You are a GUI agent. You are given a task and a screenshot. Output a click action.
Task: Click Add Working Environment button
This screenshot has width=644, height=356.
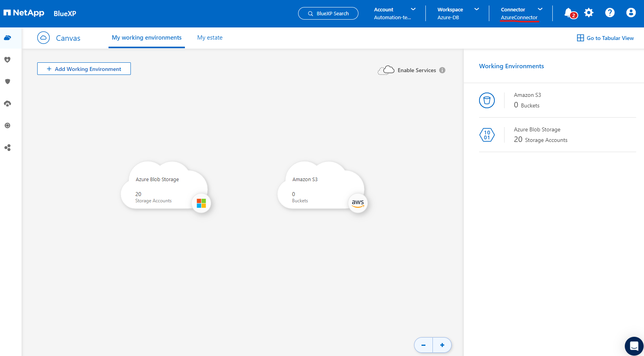click(84, 69)
